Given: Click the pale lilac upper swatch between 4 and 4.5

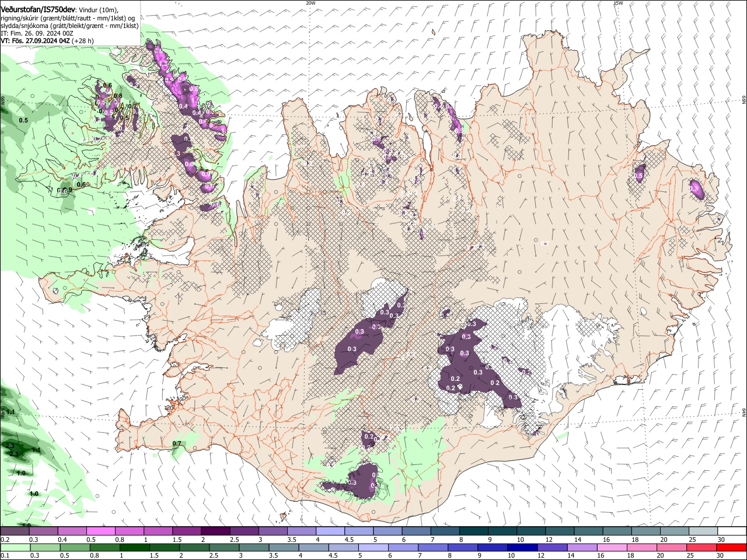Looking at the screenshot, I should (330, 531).
